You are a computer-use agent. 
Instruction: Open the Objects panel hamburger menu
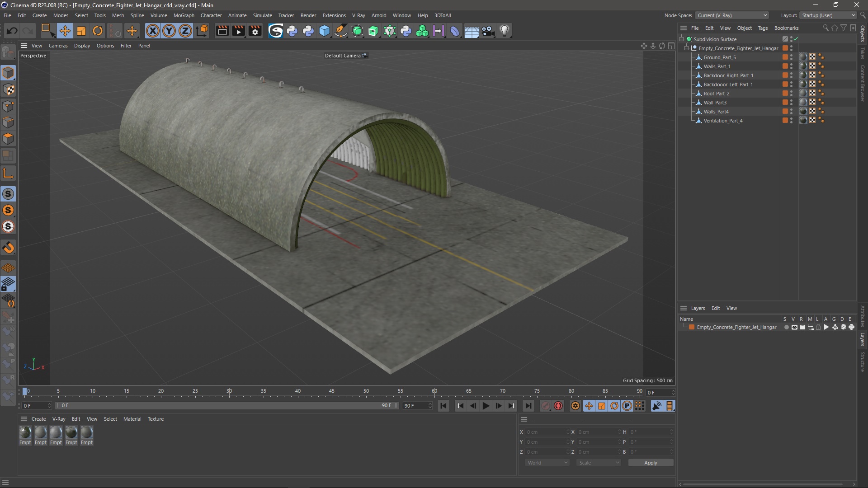[684, 28]
